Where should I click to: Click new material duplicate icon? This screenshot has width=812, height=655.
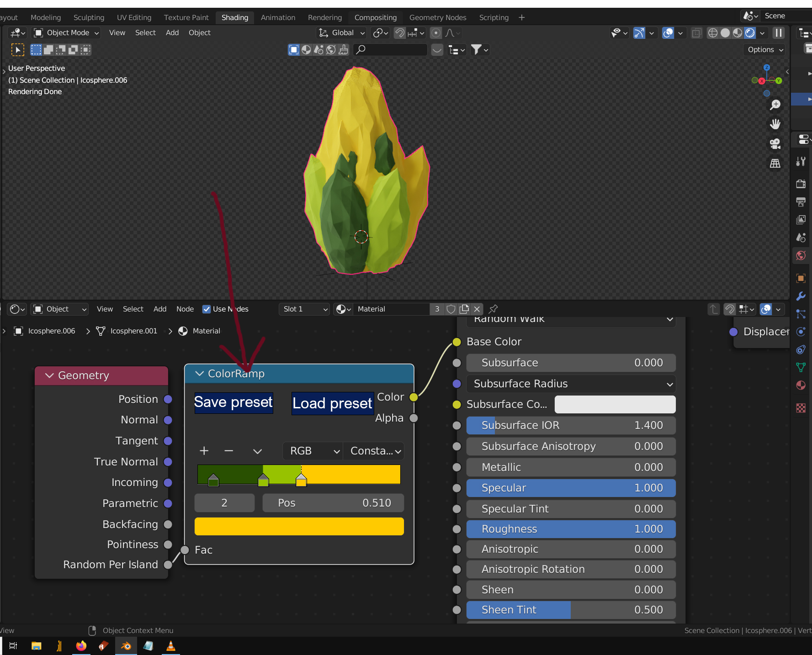pos(464,309)
